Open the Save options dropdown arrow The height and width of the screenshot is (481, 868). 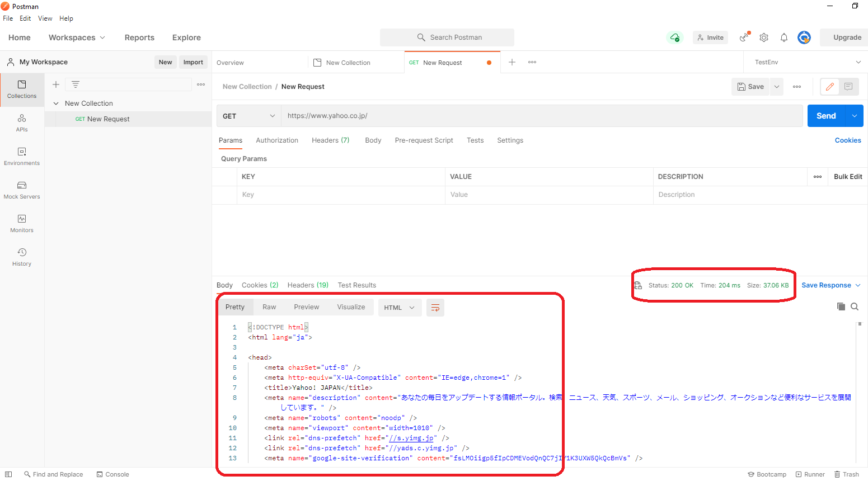tap(777, 87)
